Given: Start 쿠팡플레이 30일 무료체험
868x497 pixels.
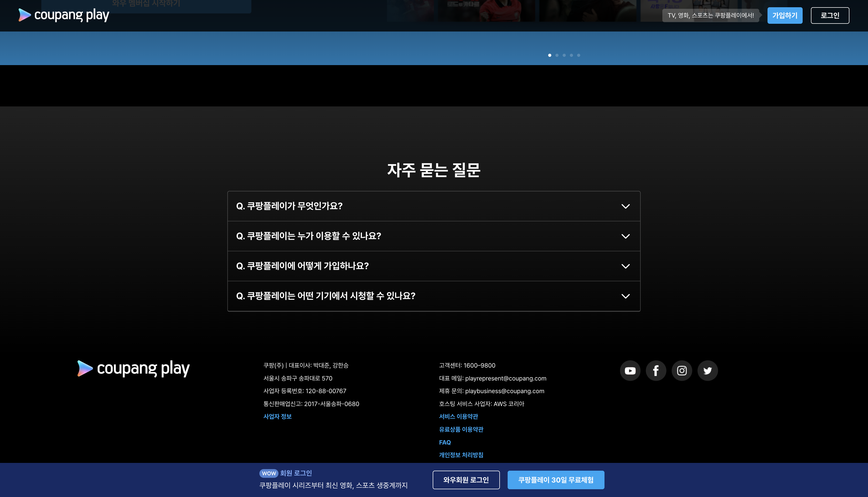Looking at the screenshot, I should coord(556,480).
